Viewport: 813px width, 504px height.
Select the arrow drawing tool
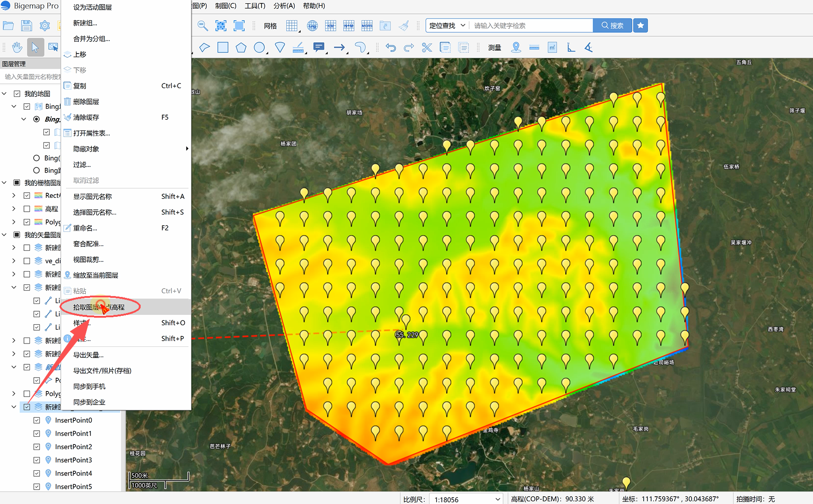[339, 47]
